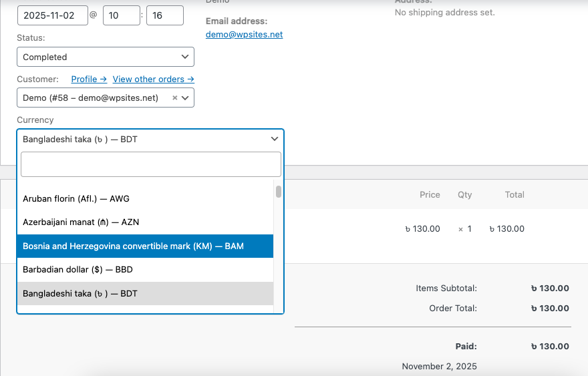Click the order minute field showing 16
The image size is (588, 376).
point(164,15)
